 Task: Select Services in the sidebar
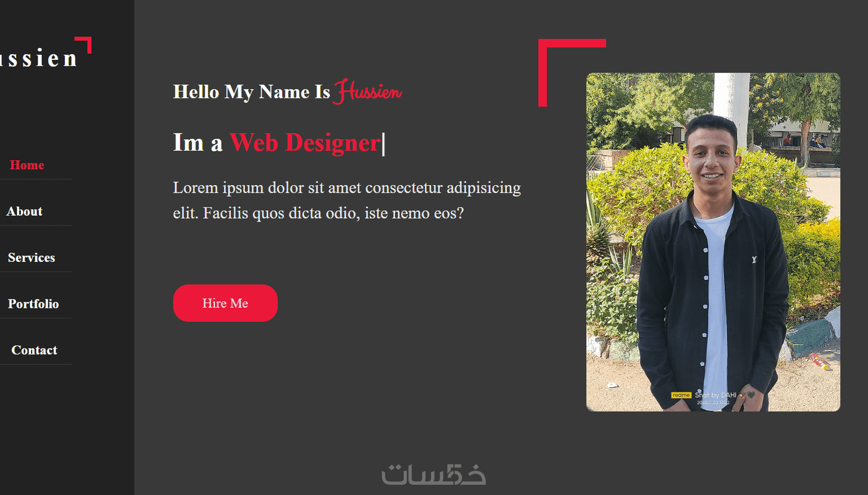pyautogui.click(x=31, y=258)
